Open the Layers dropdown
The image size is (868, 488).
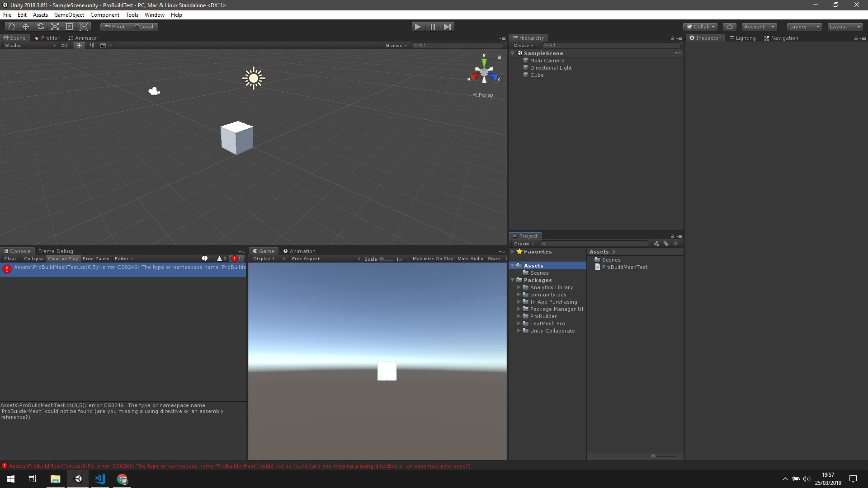pyautogui.click(x=804, y=27)
